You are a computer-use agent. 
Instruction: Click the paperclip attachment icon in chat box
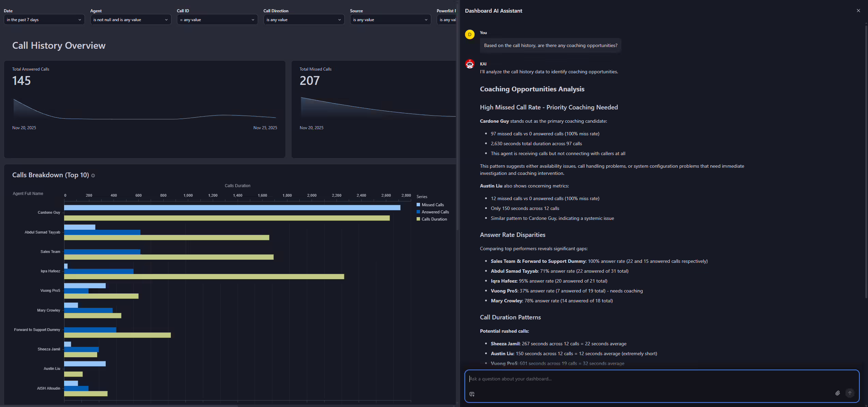click(x=838, y=393)
